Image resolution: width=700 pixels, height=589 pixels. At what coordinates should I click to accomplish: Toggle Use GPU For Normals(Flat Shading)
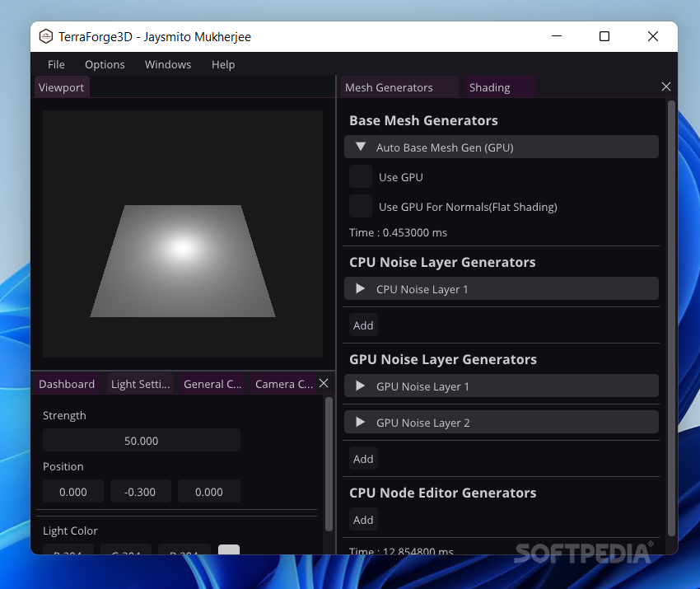click(361, 206)
